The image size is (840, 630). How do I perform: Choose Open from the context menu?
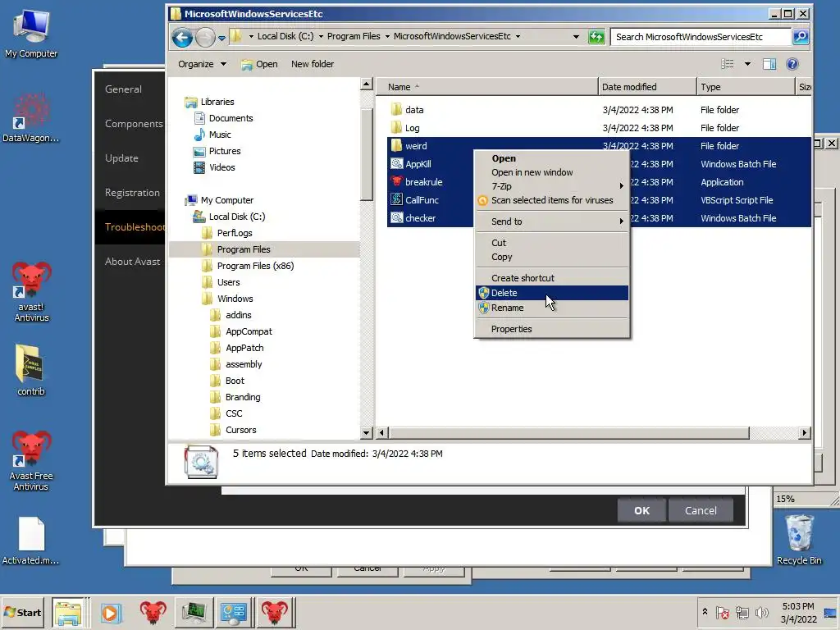point(552,158)
